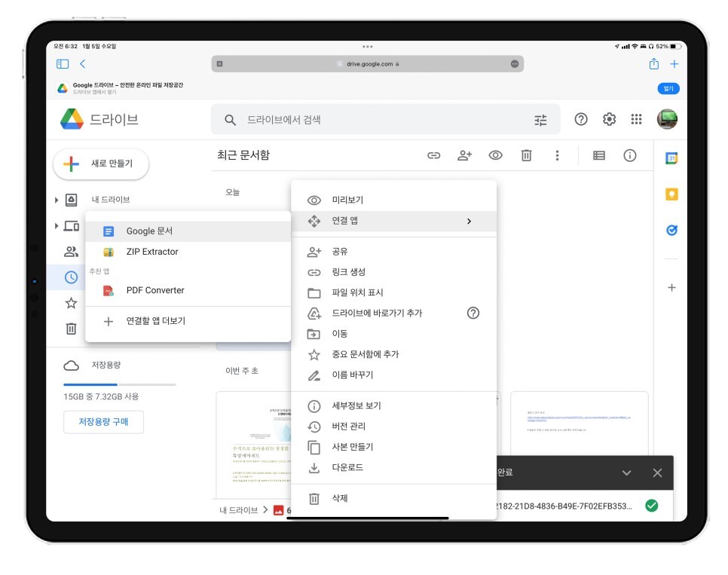Open new Safari tab with plus icon
This screenshot has height=575, width=728.
point(674,64)
